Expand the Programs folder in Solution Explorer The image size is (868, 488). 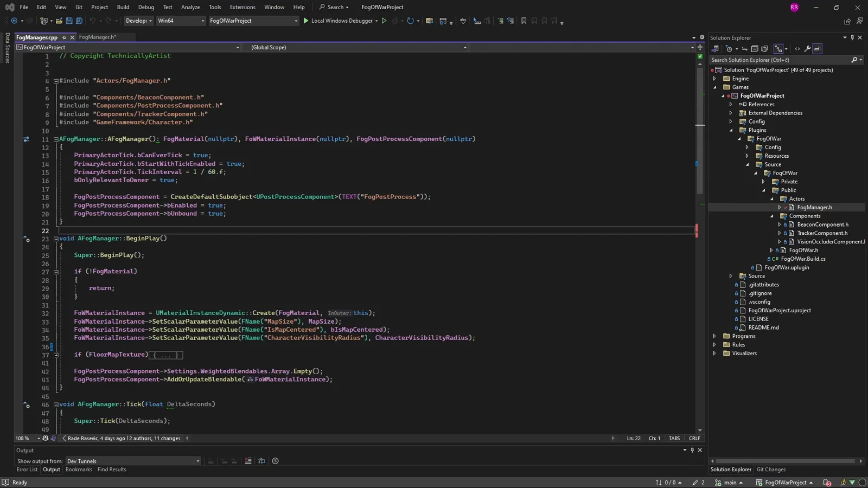pos(715,336)
